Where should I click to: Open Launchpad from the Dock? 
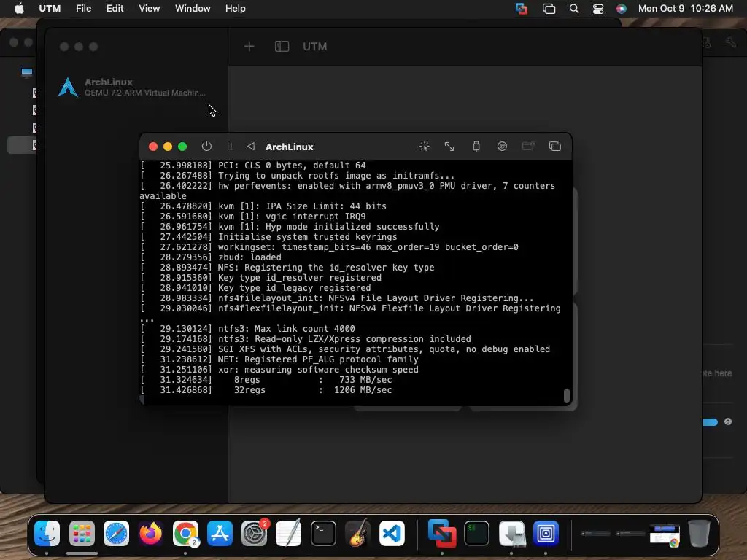point(82,533)
